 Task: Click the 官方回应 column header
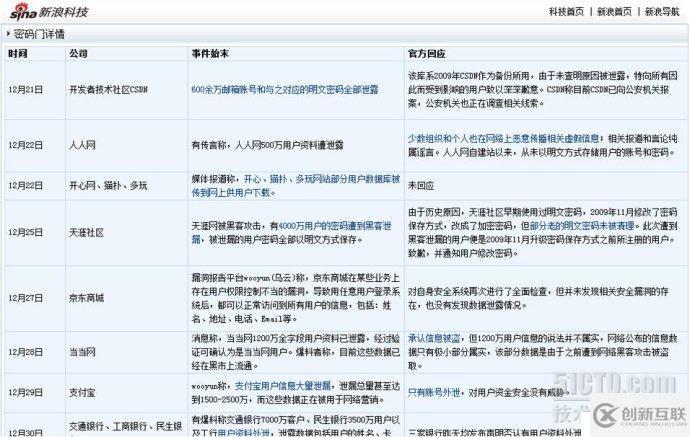pyautogui.click(x=426, y=54)
